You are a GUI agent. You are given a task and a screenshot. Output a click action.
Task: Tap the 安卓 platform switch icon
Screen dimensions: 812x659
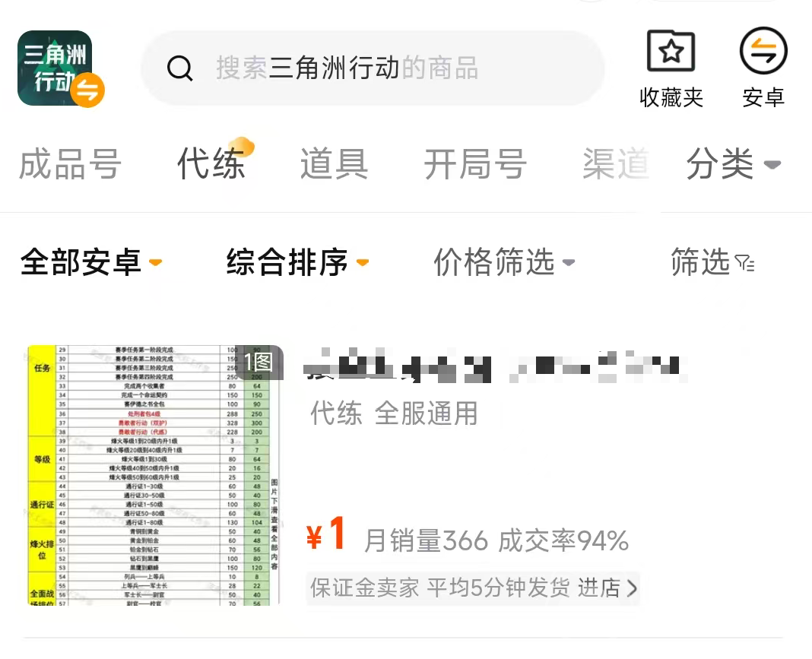point(763,51)
